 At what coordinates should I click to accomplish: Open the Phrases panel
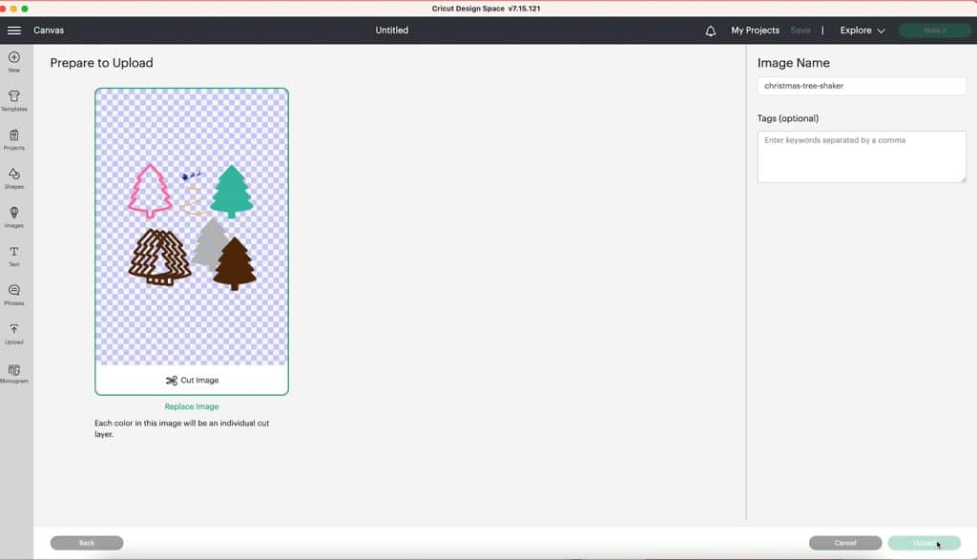click(x=13, y=295)
